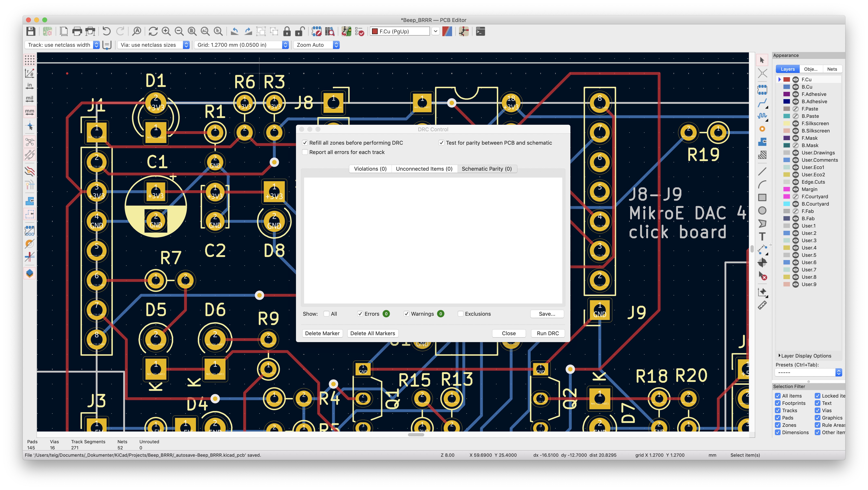The width and height of the screenshot is (868, 490).
Task: Select the Add text tool
Action: point(762,236)
